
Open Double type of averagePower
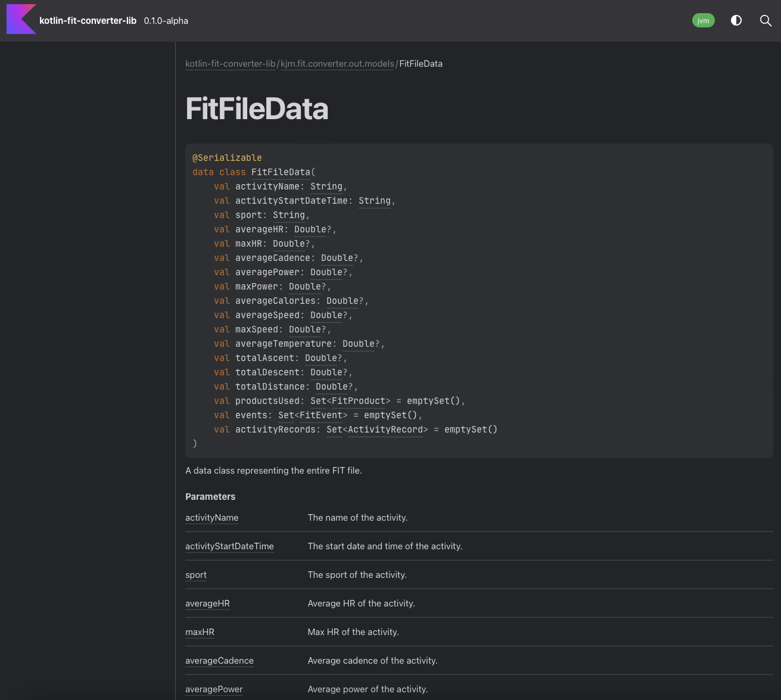(x=326, y=272)
